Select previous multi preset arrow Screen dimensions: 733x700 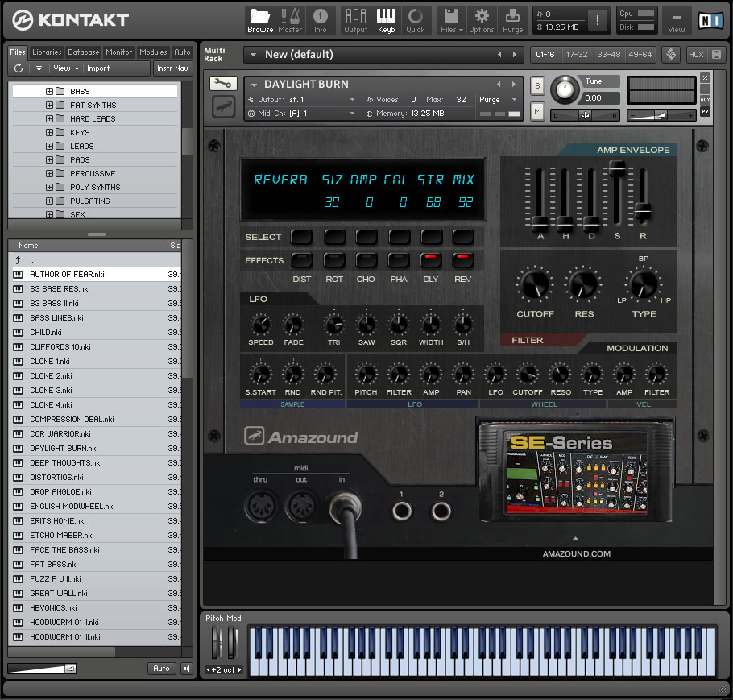[x=499, y=54]
